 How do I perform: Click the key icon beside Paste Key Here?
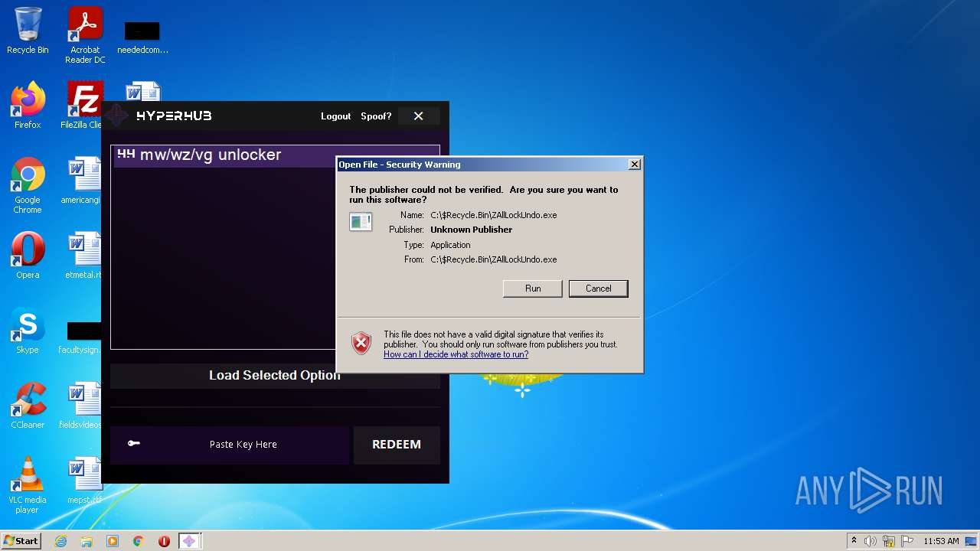click(134, 443)
